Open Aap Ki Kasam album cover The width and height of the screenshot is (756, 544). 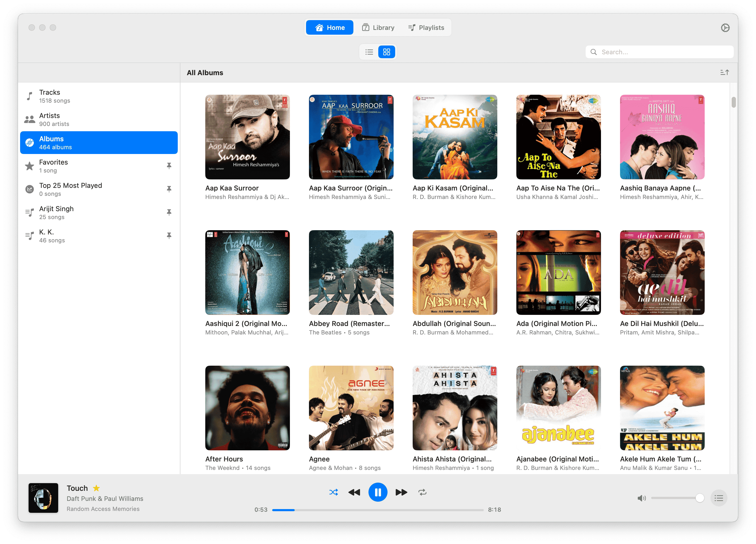(455, 137)
